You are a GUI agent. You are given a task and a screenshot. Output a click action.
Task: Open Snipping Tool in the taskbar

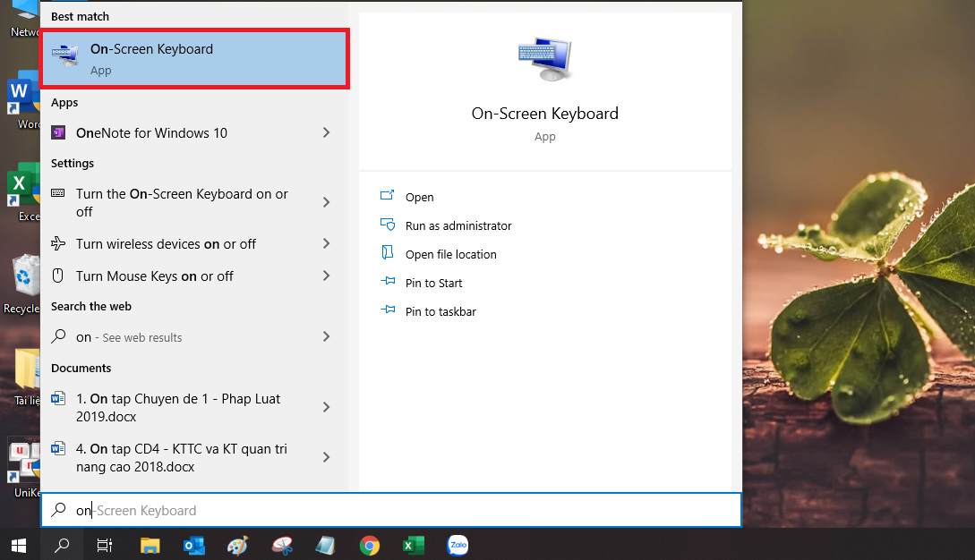pos(282,545)
